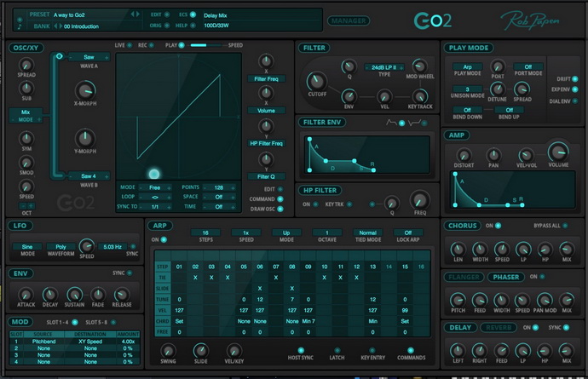The width and height of the screenshot is (588, 379).
Task: Open the XY Mode Free selector
Action: (155, 187)
